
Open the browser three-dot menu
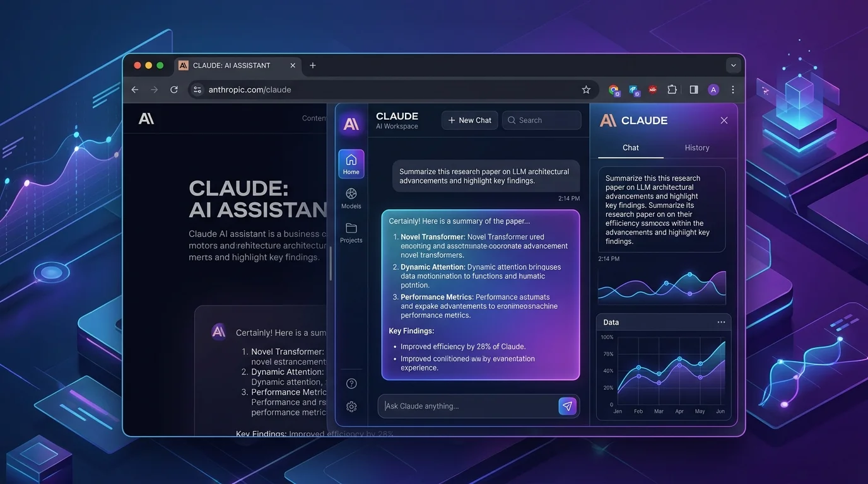(x=733, y=89)
